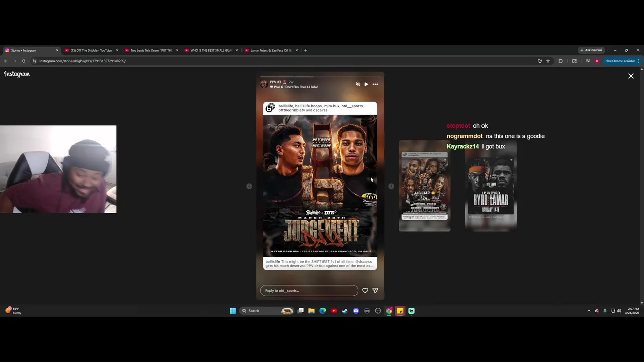The width and height of the screenshot is (644, 362).
Task: Click the Ask Gemini button
Action: tap(591, 50)
